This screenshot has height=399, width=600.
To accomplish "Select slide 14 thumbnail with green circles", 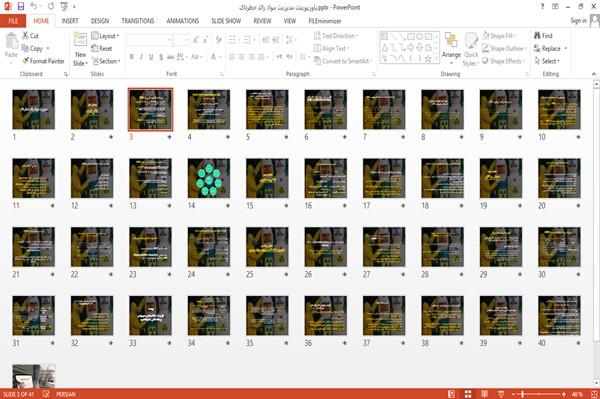I will point(209,178).
